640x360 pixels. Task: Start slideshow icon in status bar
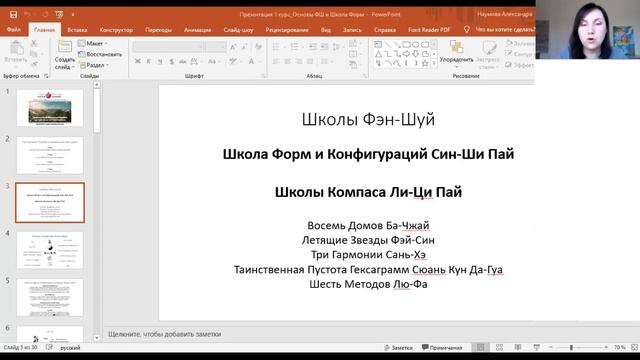536,347
